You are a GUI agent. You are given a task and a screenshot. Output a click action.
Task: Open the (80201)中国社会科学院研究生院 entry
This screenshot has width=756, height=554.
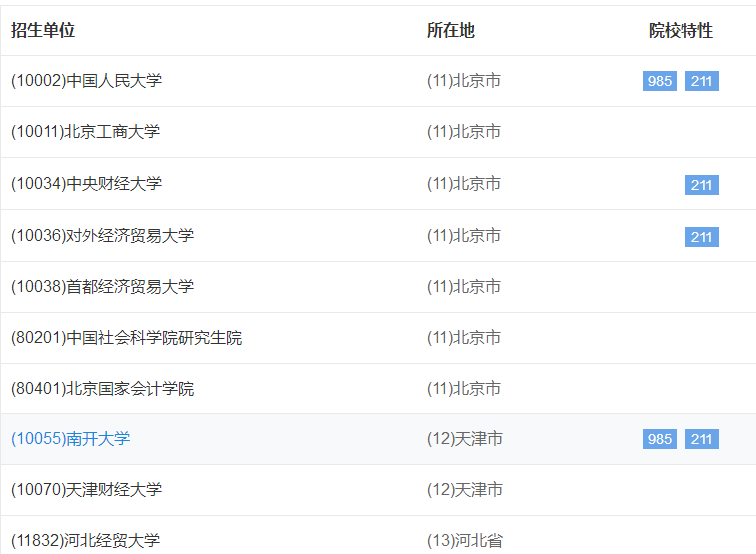pyautogui.click(x=126, y=338)
